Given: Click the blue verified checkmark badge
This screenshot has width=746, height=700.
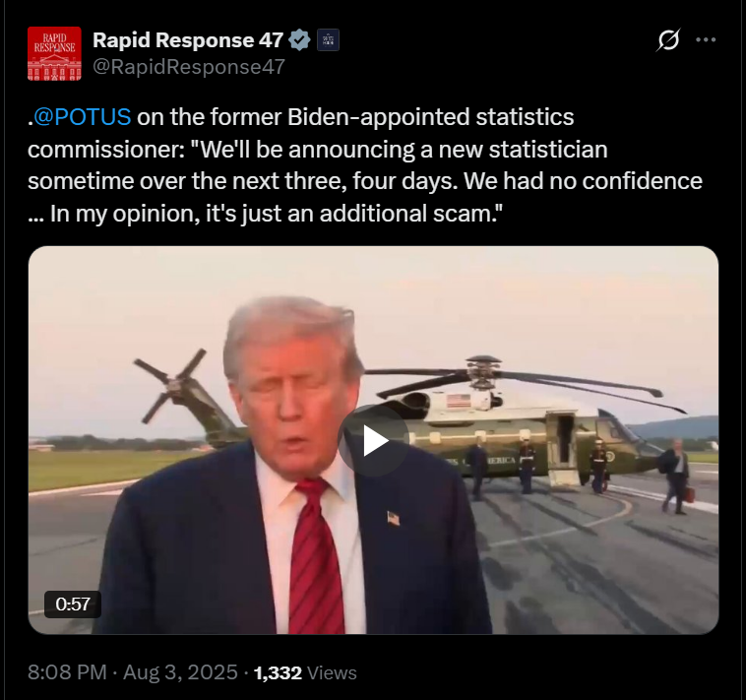Looking at the screenshot, I should (x=300, y=40).
